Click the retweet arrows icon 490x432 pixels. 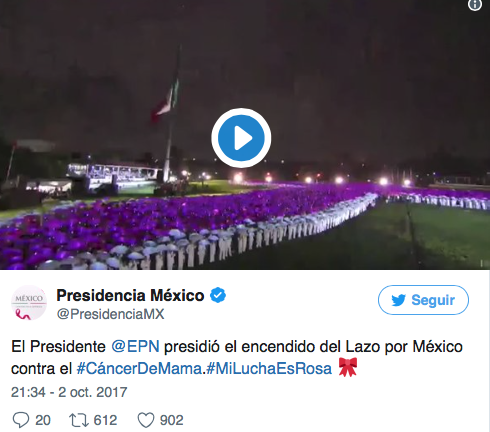click(x=79, y=420)
